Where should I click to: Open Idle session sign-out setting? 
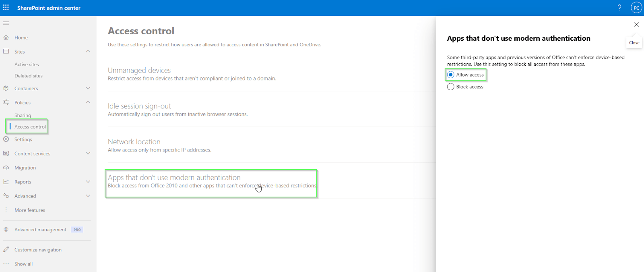tap(139, 106)
